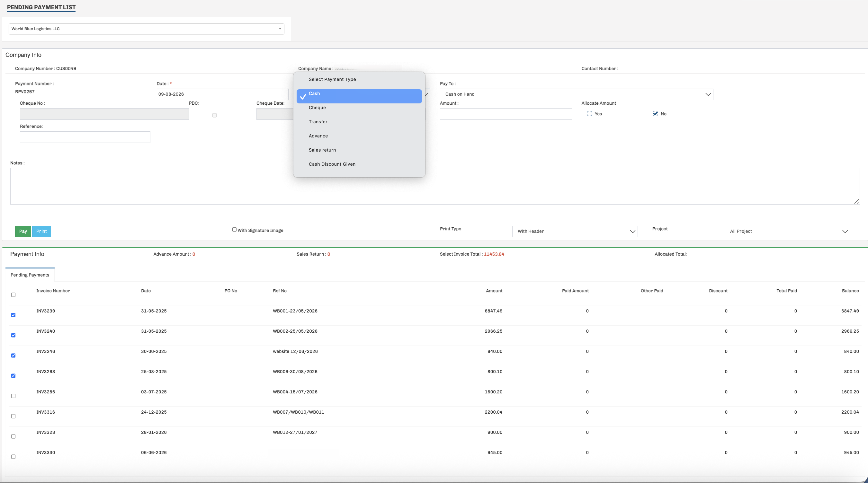868x483 pixels.
Task: Open the All Project dropdown
Action: coord(787,232)
